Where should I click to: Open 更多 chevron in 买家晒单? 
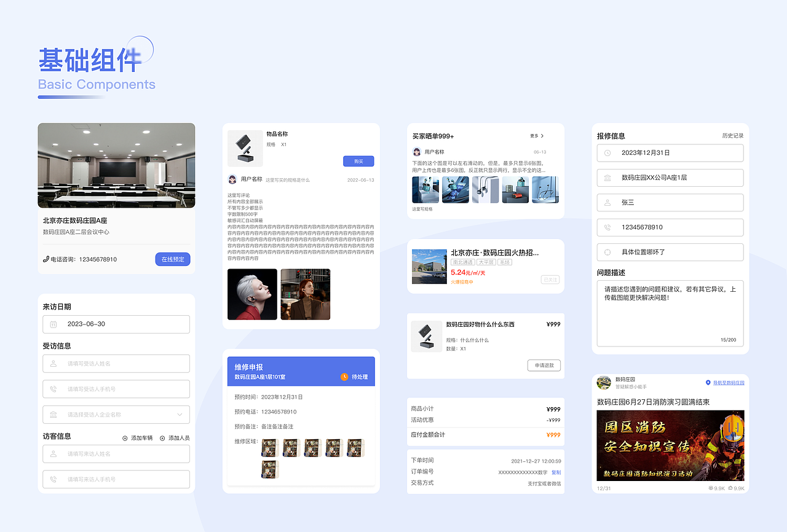point(542,136)
